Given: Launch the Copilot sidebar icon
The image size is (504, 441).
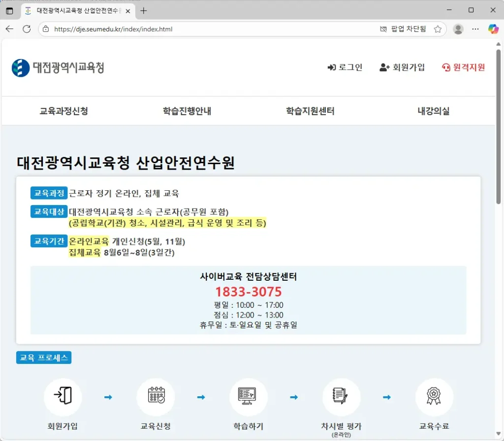Looking at the screenshot, I should click(x=493, y=29).
